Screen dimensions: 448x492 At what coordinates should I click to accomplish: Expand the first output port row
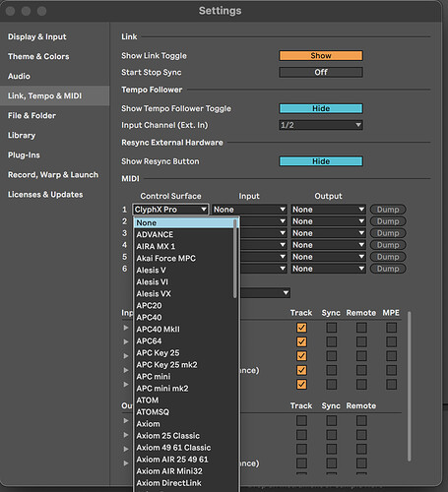click(126, 420)
